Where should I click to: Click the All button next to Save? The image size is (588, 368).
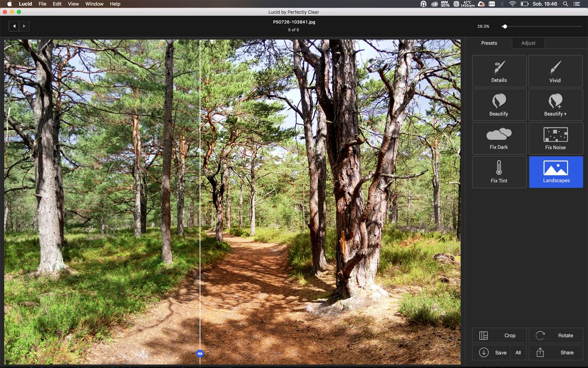518,353
